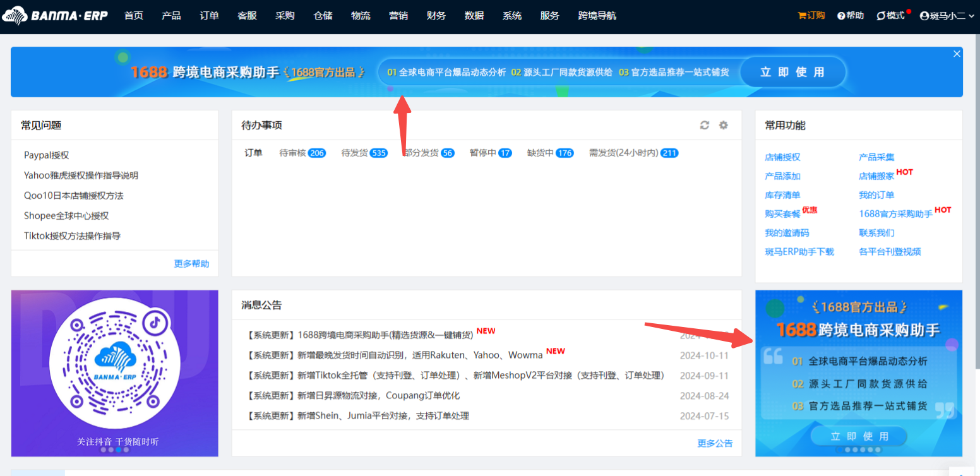Image resolution: width=980 pixels, height=476 pixels.
Task: Open the 斑马小二 account avatar icon
Action: coord(926,15)
